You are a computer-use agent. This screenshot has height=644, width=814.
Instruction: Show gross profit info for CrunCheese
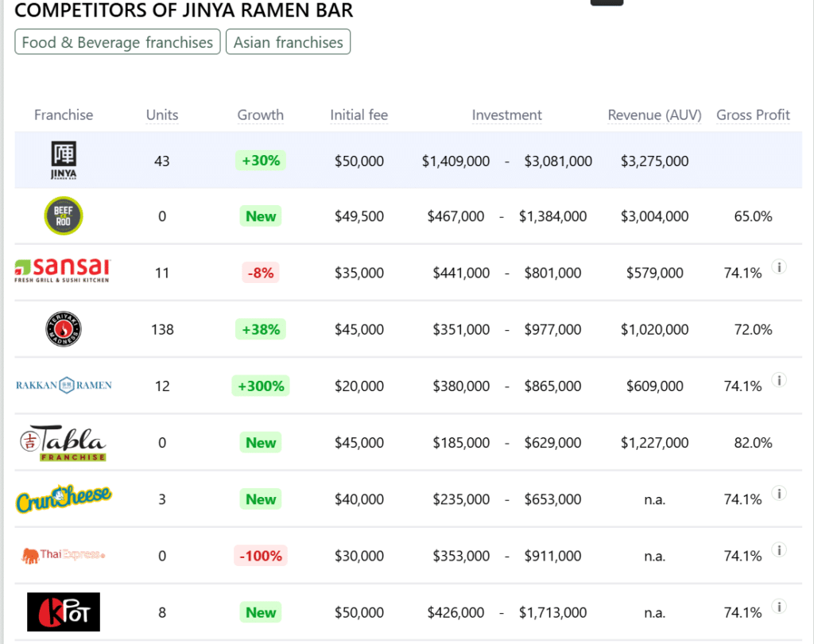pyautogui.click(x=779, y=494)
